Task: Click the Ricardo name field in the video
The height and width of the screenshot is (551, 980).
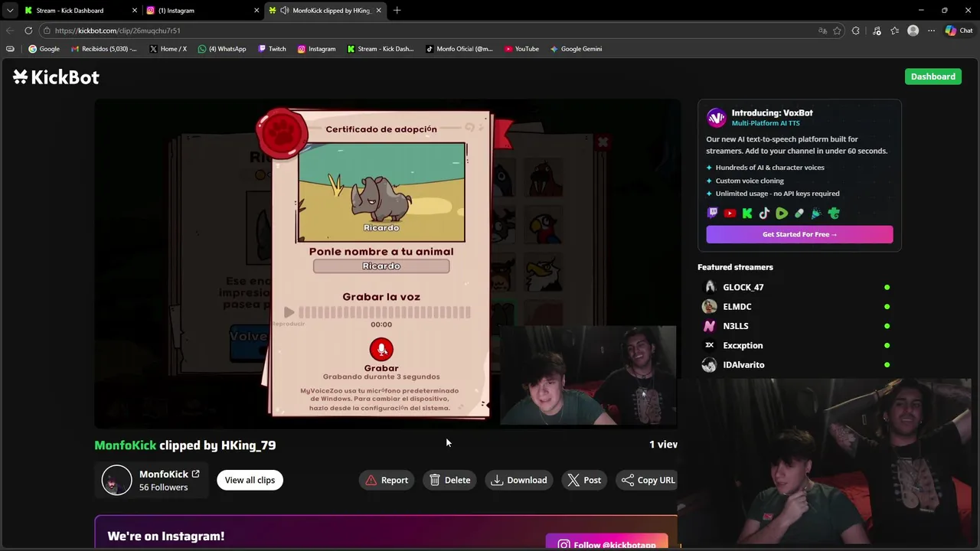Action: point(381,266)
